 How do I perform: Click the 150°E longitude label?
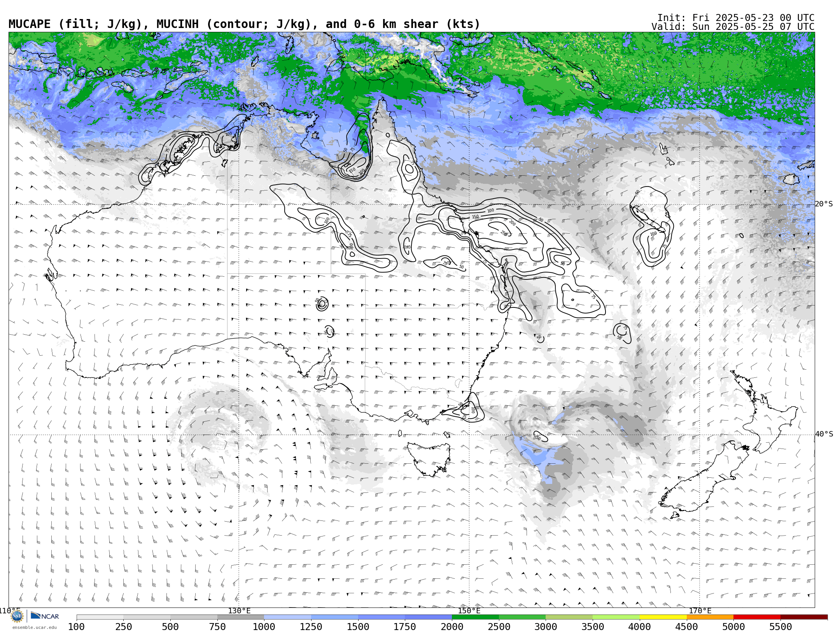click(x=469, y=611)
